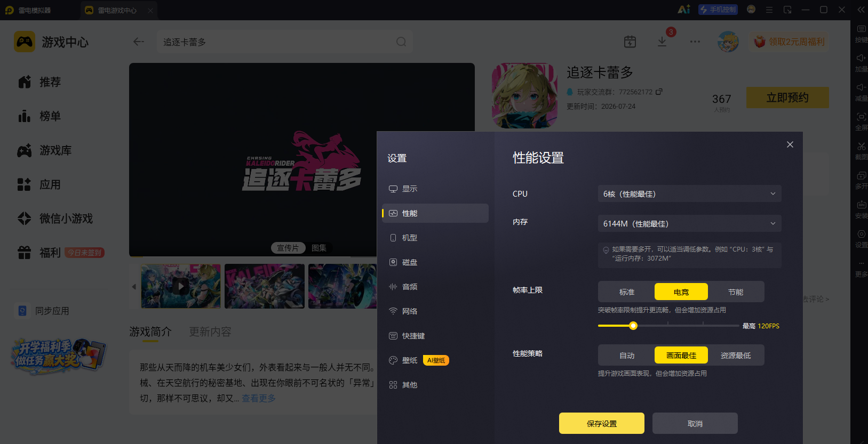
Task: Click the frame rate limit slider handle
Action: 633,326
